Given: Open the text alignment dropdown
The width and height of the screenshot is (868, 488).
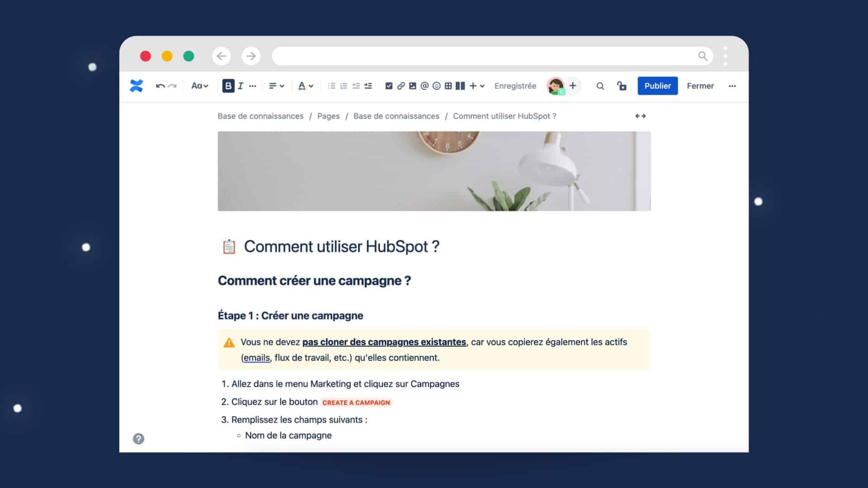Looking at the screenshot, I should coord(276,86).
